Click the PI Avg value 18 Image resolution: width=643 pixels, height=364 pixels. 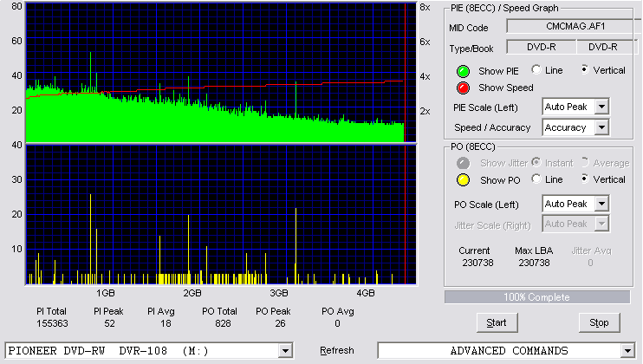coord(166,324)
